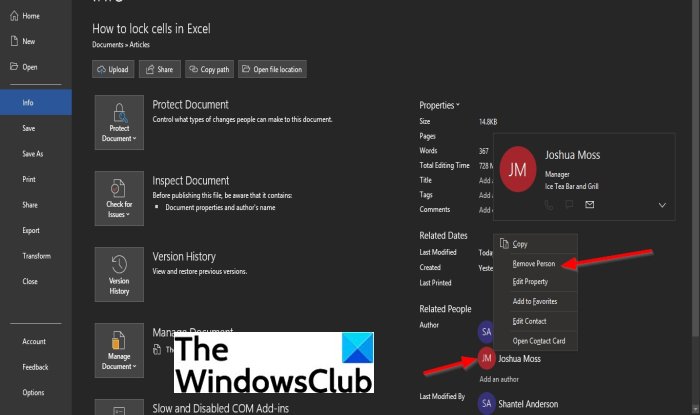The height and width of the screenshot is (415, 700).
Task: Click the Copy path button
Action: point(209,69)
